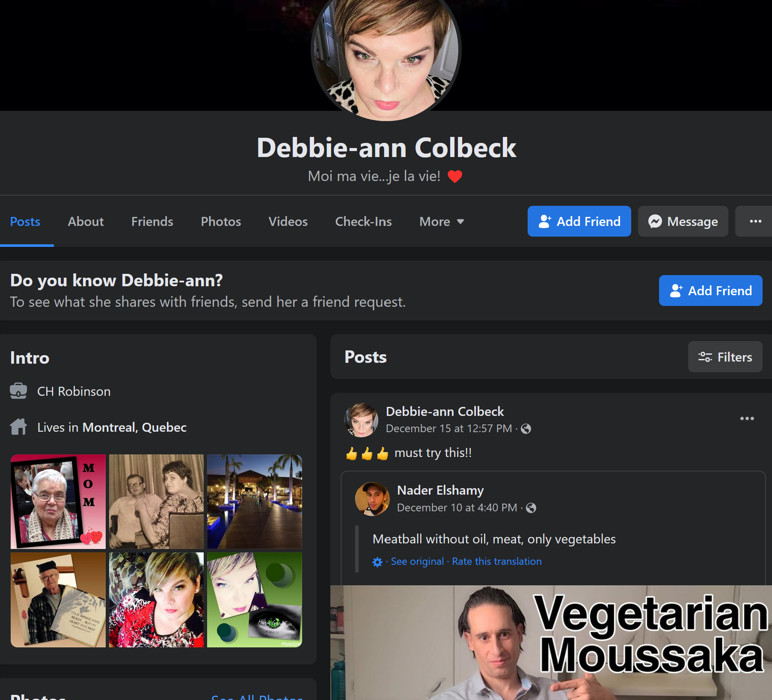The height and width of the screenshot is (700, 772).
Task: Open the selfie in red floral top
Action: pos(156,600)
